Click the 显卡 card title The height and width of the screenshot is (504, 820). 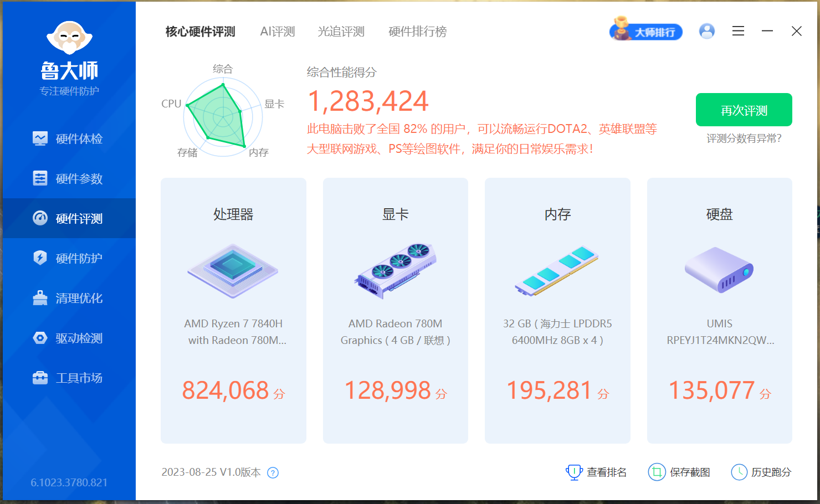point(396,214)
